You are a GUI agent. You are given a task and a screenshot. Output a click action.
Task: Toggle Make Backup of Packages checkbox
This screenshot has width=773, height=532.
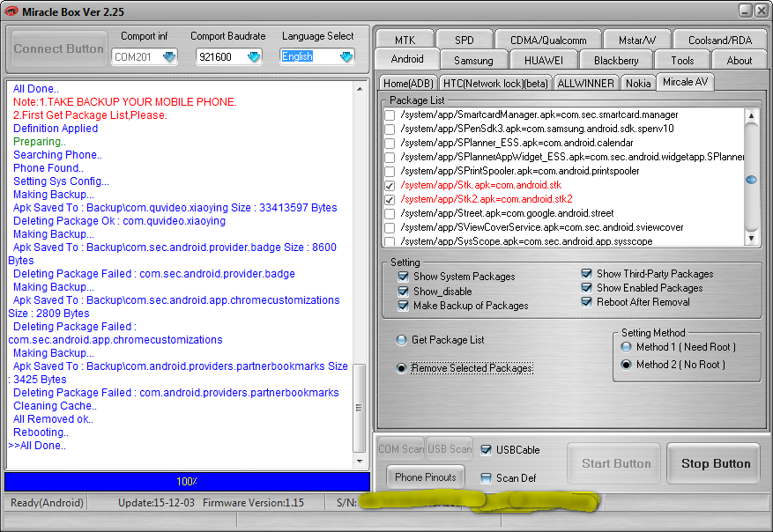point(404,306)
